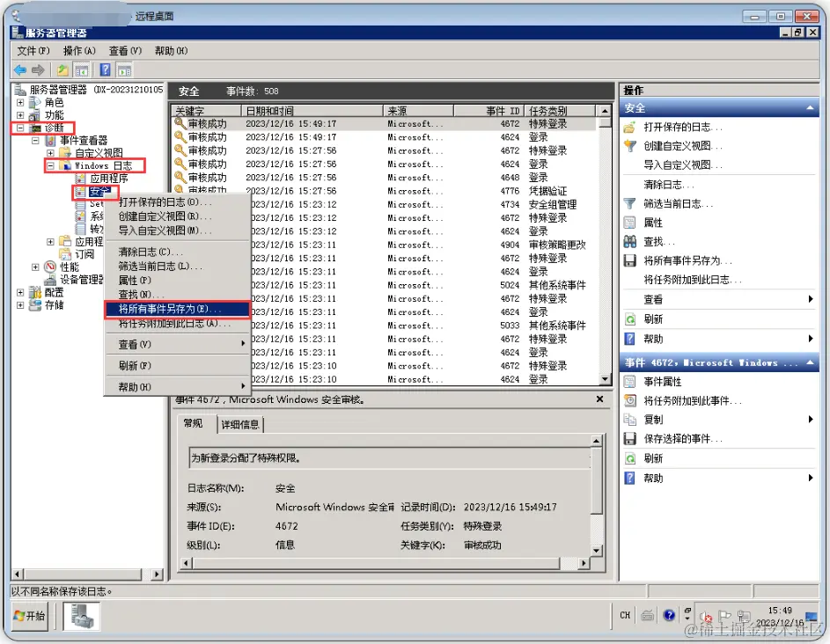Click the Refresh icon under Security actions
830x644 pixels.
(630, 319)
